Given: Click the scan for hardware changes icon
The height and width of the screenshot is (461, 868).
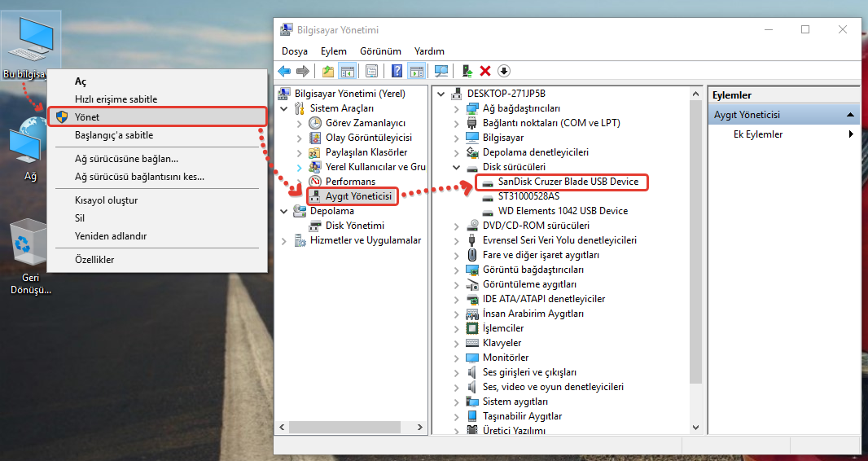Looking at the screenshot, I should click(x=441, y=71).
